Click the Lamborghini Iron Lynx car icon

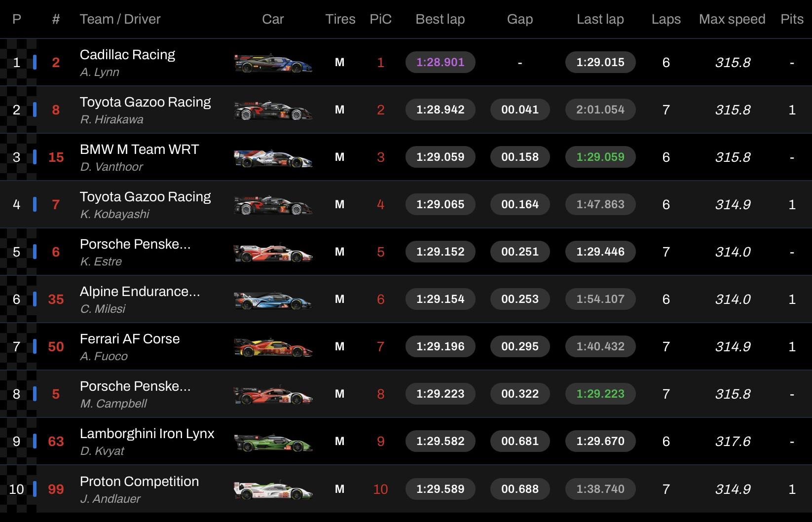(273, 442)
